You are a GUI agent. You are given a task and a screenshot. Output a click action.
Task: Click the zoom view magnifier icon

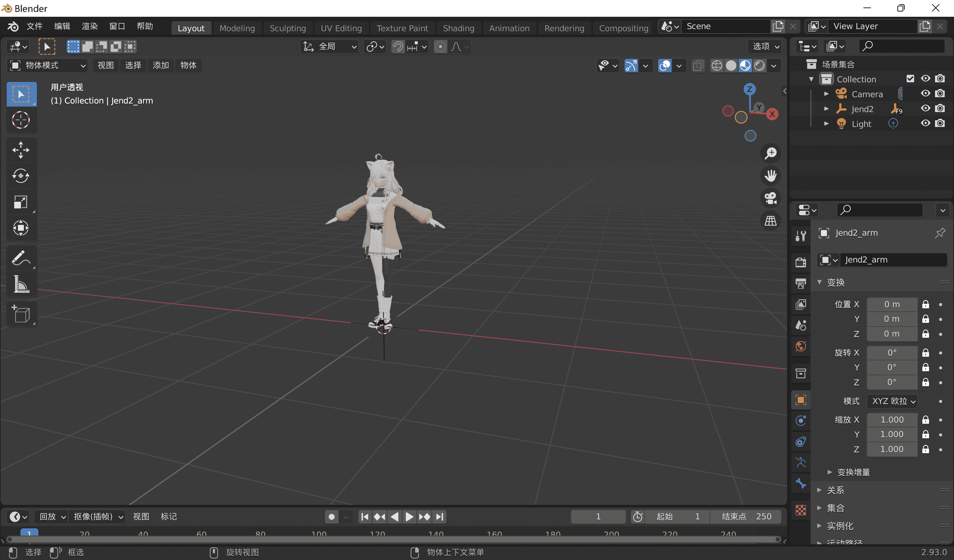click(770, 153)
